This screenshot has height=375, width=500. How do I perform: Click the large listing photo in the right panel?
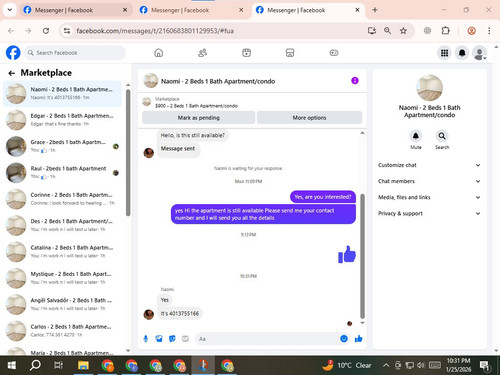pos(429,88)
